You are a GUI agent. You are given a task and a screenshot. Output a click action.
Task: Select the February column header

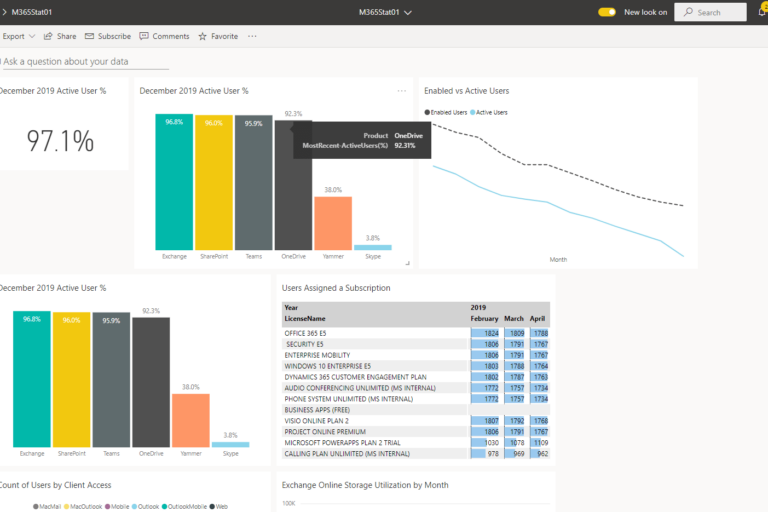(x=484, y=318)
